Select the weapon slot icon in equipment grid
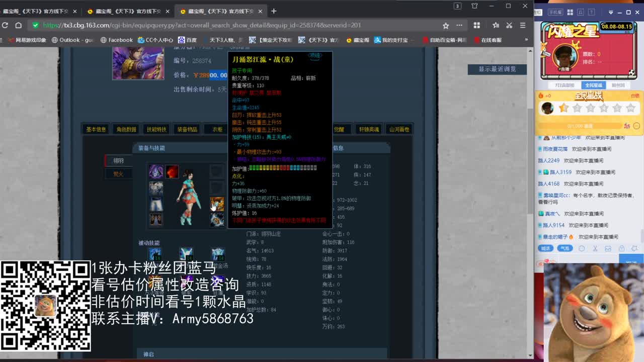 click(172, 171)
